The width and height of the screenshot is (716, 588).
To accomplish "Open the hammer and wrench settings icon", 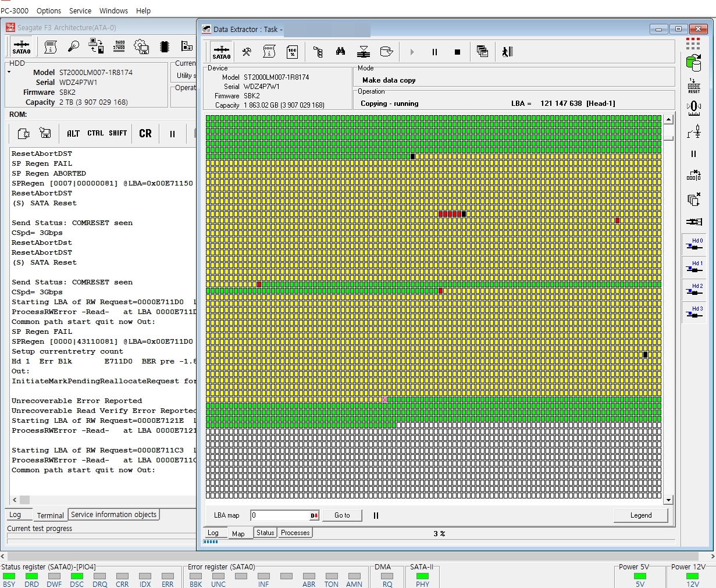I will (x=247, y=52).
